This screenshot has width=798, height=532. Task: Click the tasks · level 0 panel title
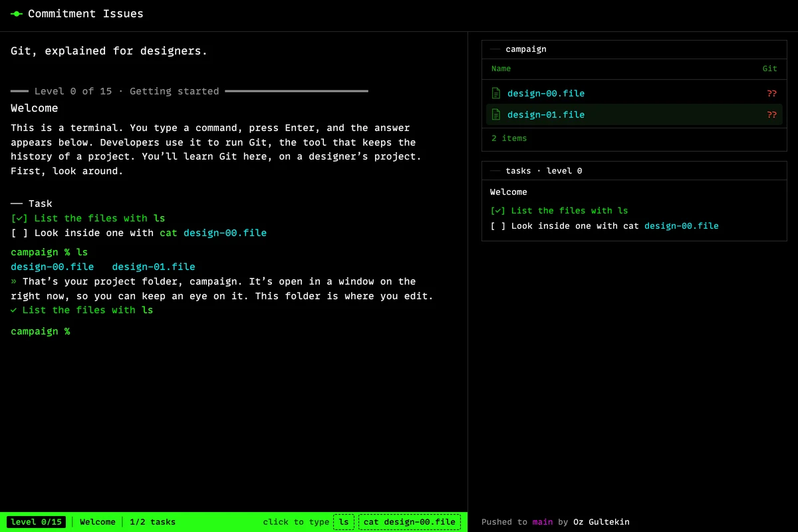pyautogui.click(x=544, y=171)
